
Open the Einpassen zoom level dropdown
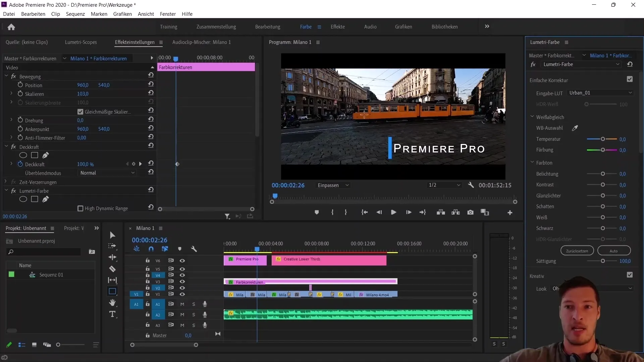coord(333,185)
